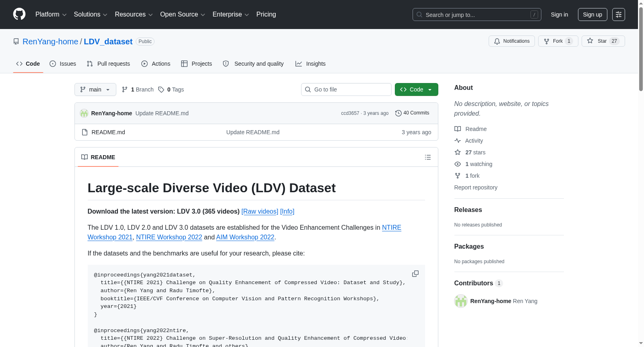The image size is (644, 347).
Task: Fork this repository
Action: (x=558, y=41)
